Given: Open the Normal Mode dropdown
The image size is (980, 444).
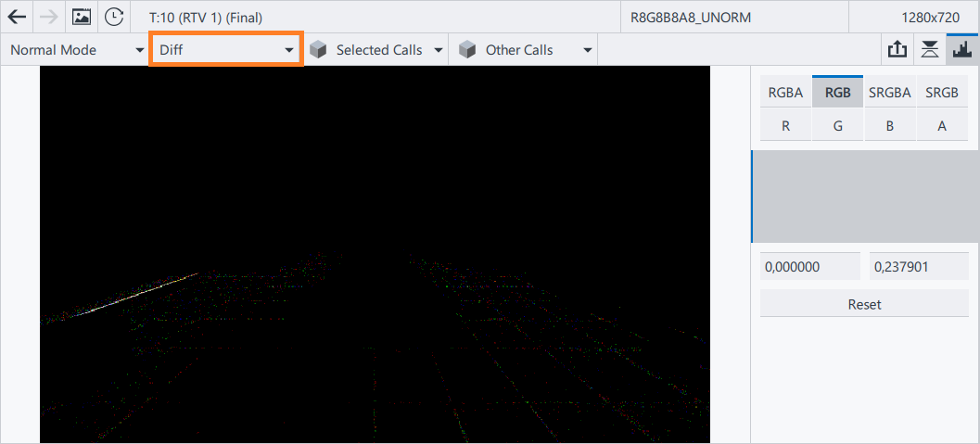Looking at the screenshot, I should [x=75, y=50].
